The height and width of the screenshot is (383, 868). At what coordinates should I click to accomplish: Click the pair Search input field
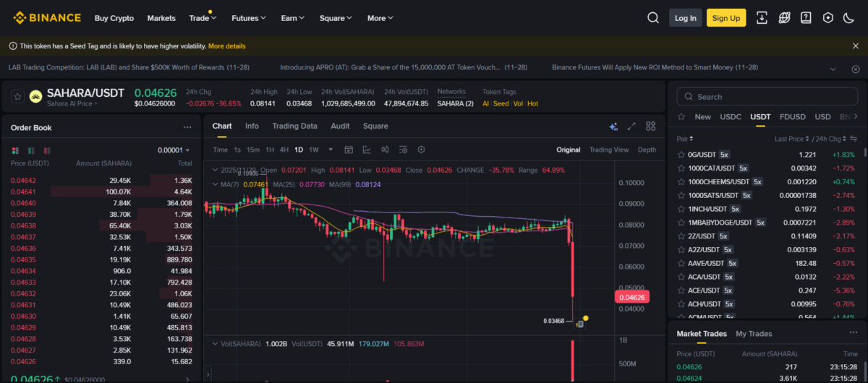point(767,97)
